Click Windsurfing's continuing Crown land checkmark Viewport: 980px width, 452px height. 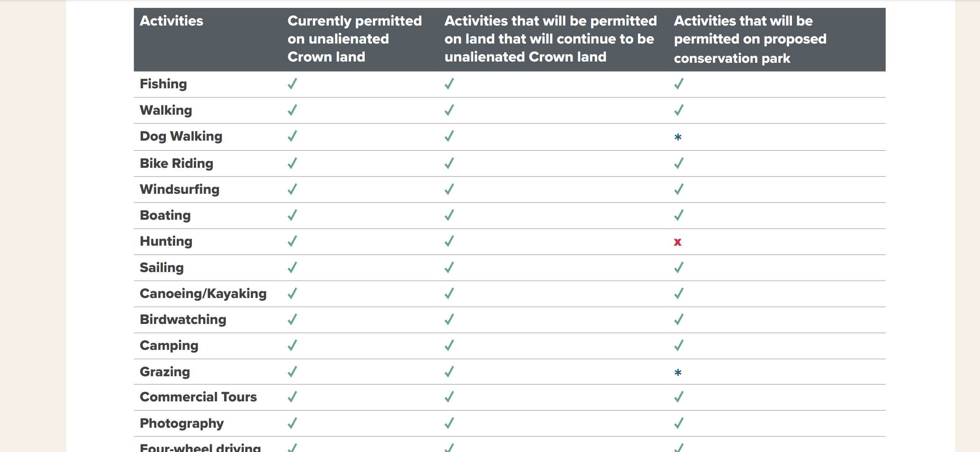(x=449, y=189)
